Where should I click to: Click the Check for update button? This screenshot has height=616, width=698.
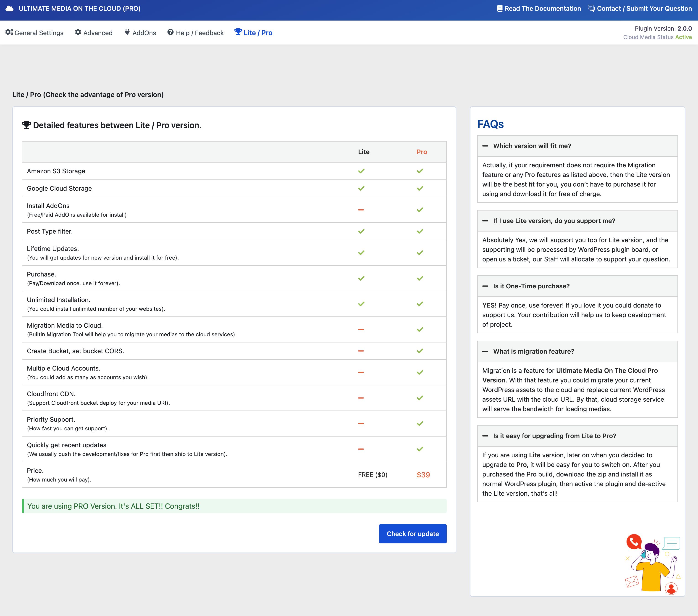coord(412,534)
